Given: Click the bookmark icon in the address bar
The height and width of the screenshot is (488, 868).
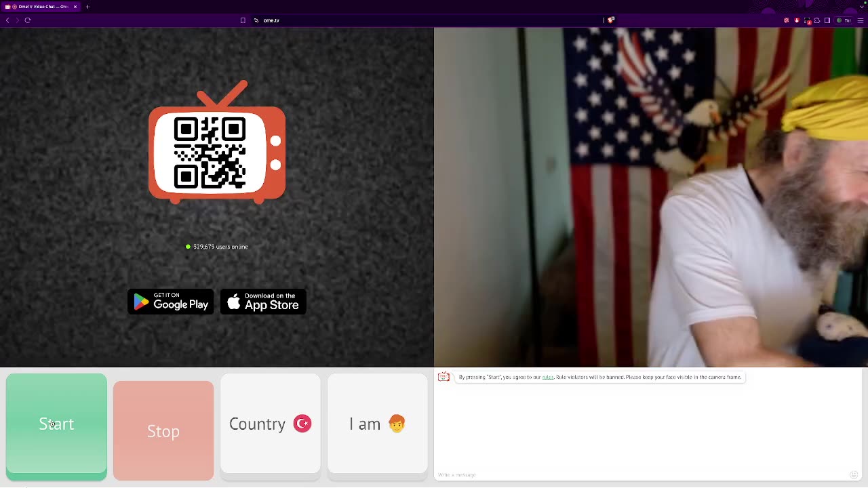Looking at the screenshot, I should [x=243, y=20].
